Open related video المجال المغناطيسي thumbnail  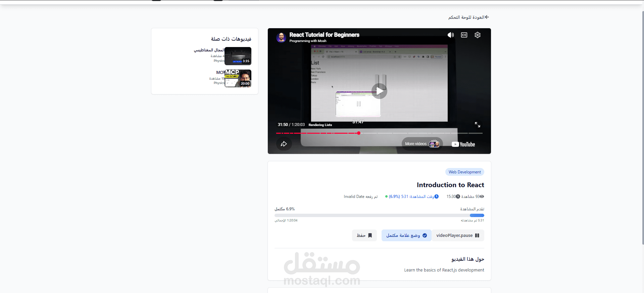click(x=238, y=56)
